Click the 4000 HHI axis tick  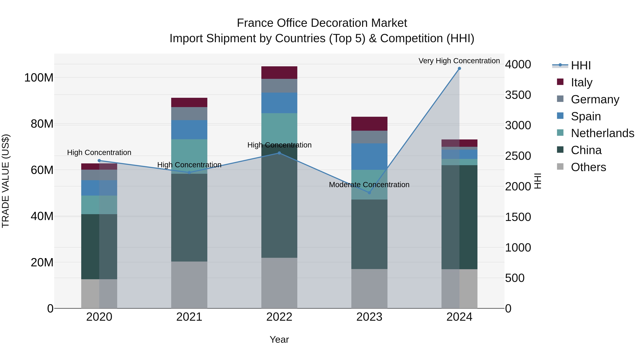coord(518,65)
